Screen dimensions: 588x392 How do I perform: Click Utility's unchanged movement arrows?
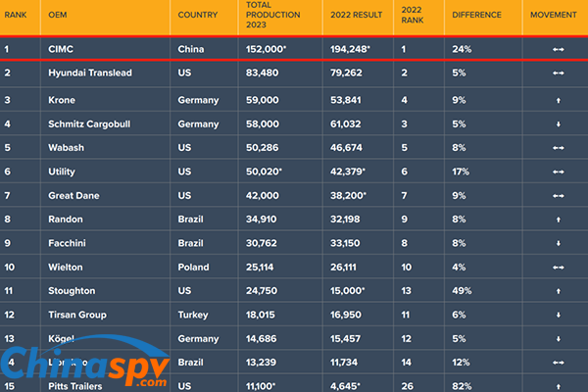tap(559, 171)
